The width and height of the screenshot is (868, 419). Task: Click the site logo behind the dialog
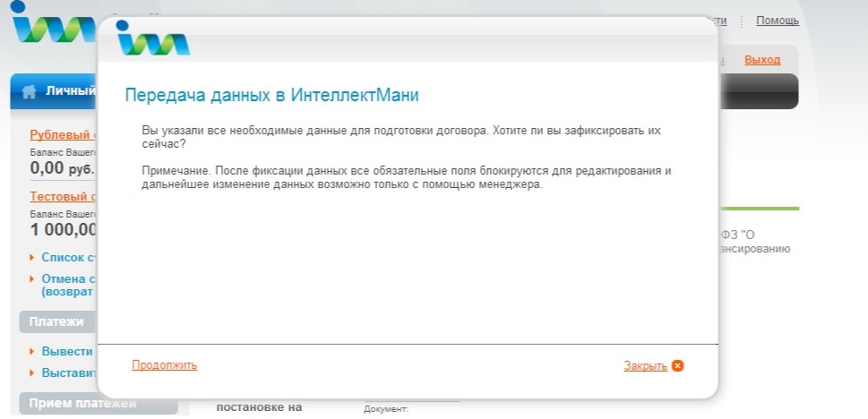coord(52,27)
